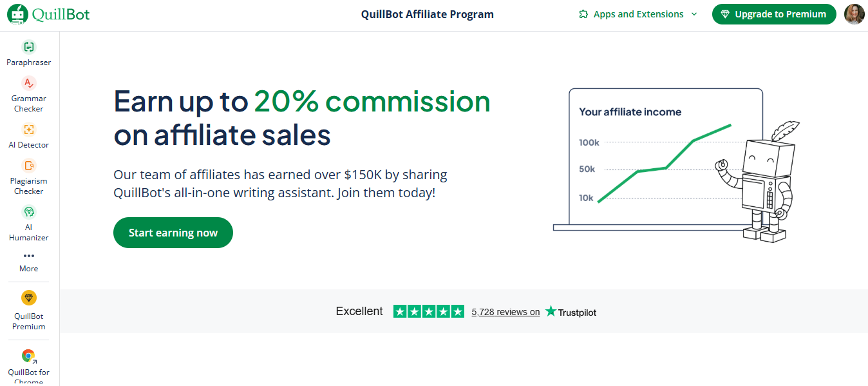The width and height of the screenshot is (868, 386).
Task: Click Start earning now button
Action: coord(173,233)
